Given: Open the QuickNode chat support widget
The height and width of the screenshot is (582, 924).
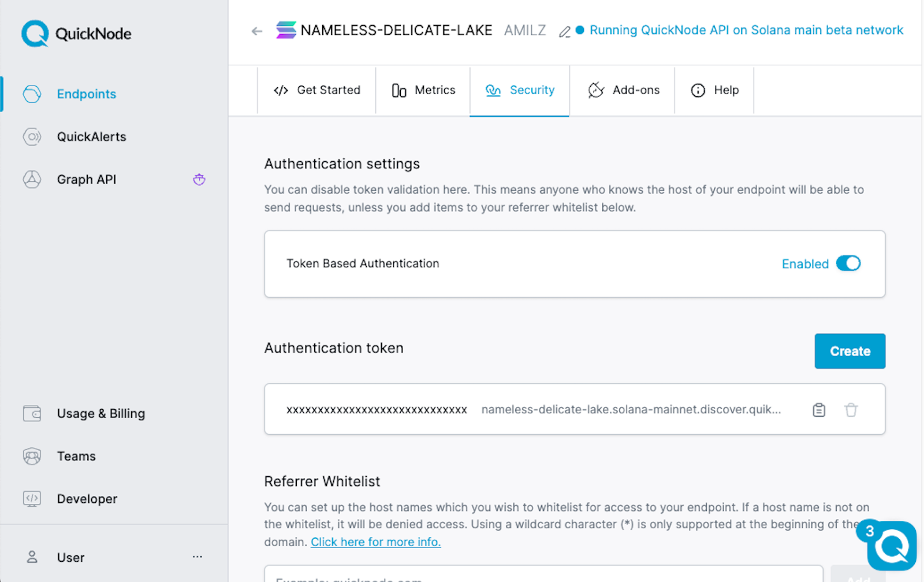Looking at the screenshot, I should click(892, 546).
